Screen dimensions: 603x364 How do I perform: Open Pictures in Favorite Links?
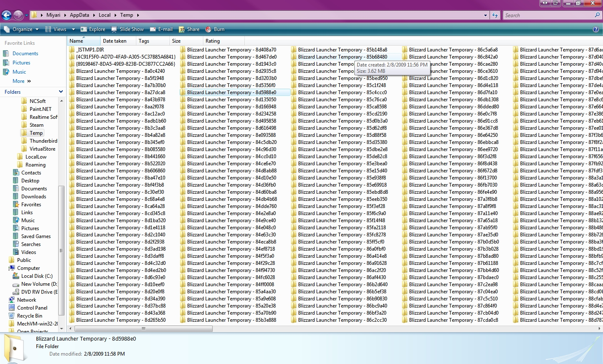pos(21,63)
